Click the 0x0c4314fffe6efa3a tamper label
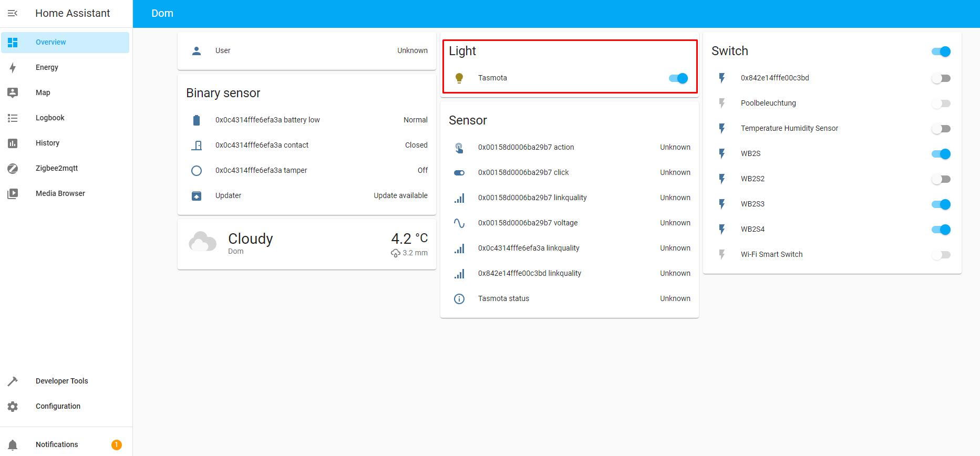Viewport: 980px width, 456px height. pos(261,170)
